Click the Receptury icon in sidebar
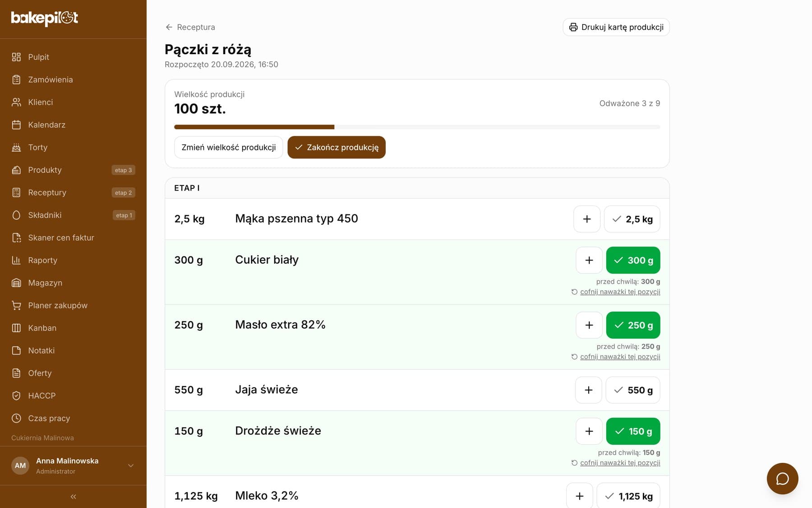The image size is (812, 508). tap(16, 192)
